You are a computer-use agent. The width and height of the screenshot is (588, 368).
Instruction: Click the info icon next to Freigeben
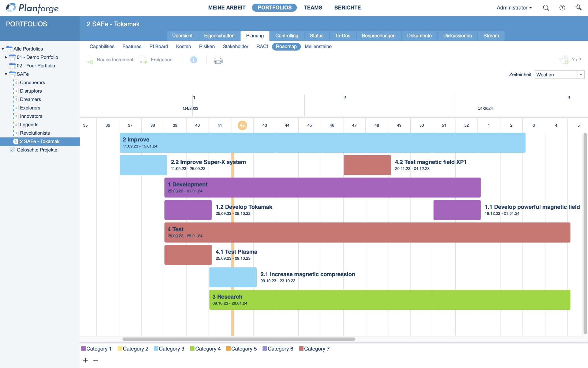point(194,59)
